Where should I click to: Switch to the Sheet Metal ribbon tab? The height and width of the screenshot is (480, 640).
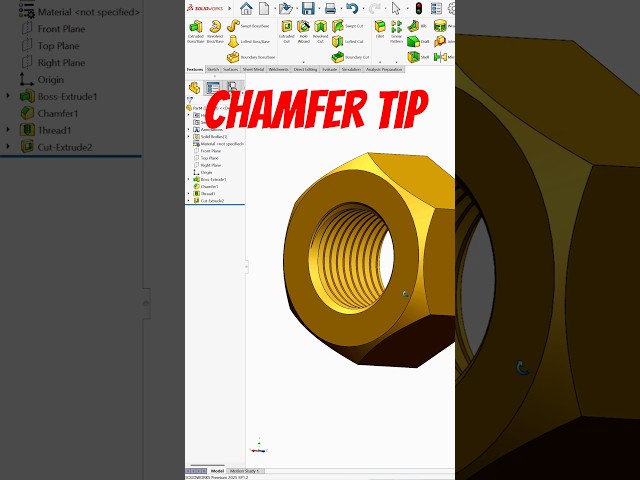pyautogui.click(x=253, y=69)
